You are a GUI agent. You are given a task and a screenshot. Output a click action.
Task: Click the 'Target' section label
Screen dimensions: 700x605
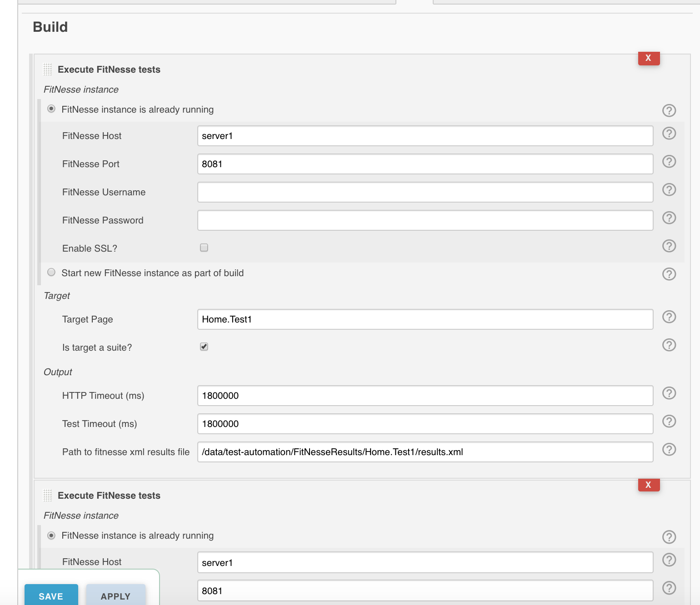coord(57,296)
